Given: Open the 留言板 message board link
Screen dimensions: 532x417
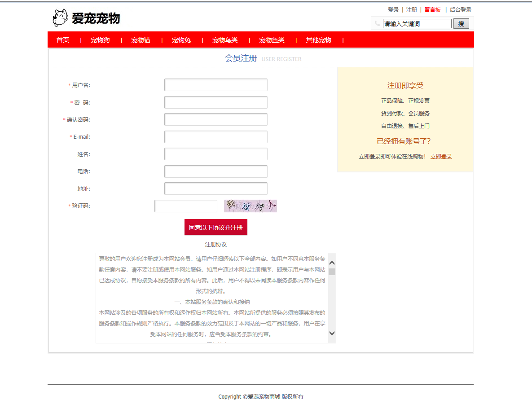Looking at the screenshot, I should [432, 9].
